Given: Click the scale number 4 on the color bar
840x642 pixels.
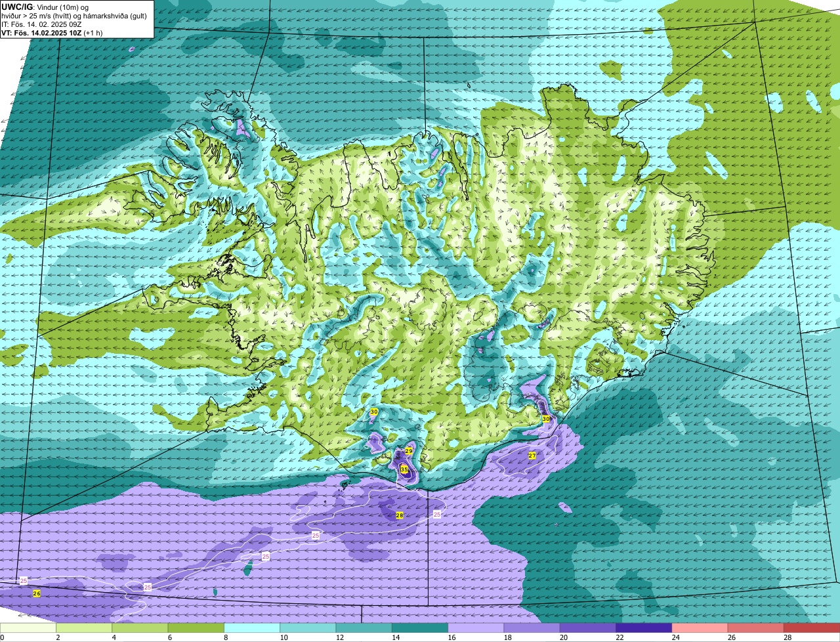Looking at the screenshot, I should [114, 637].
